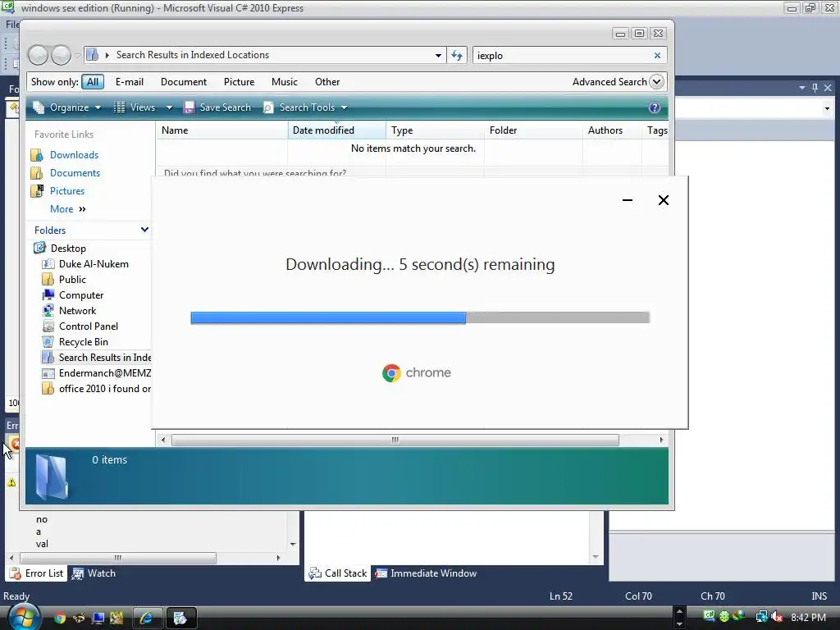This screenshot has height=630, width=840.
Task: Open the Organize menu dropdown
Action: point(67,107)
